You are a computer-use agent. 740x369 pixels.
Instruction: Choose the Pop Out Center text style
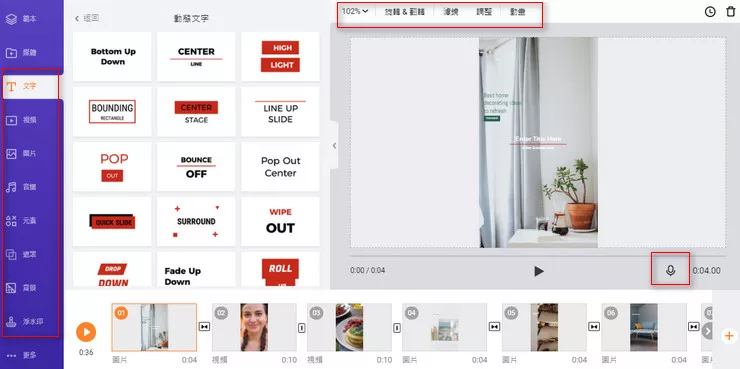pos(280,167)
